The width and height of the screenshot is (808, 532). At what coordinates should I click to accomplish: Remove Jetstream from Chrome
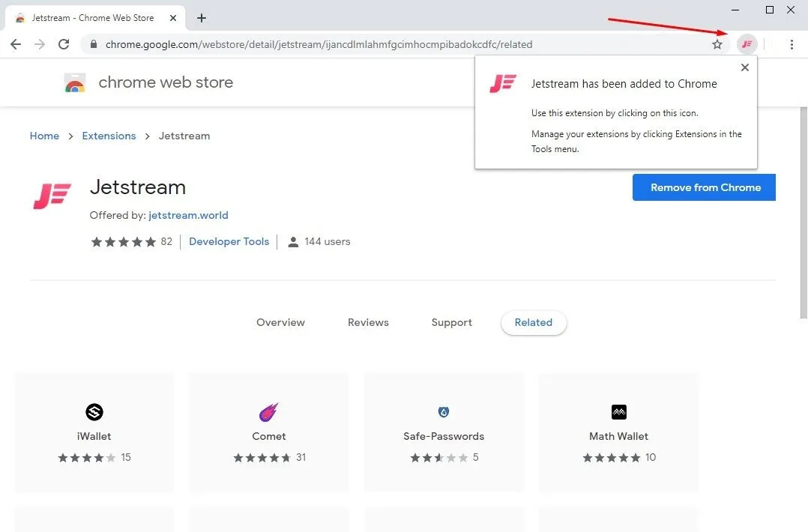click(x=704, y=187)
